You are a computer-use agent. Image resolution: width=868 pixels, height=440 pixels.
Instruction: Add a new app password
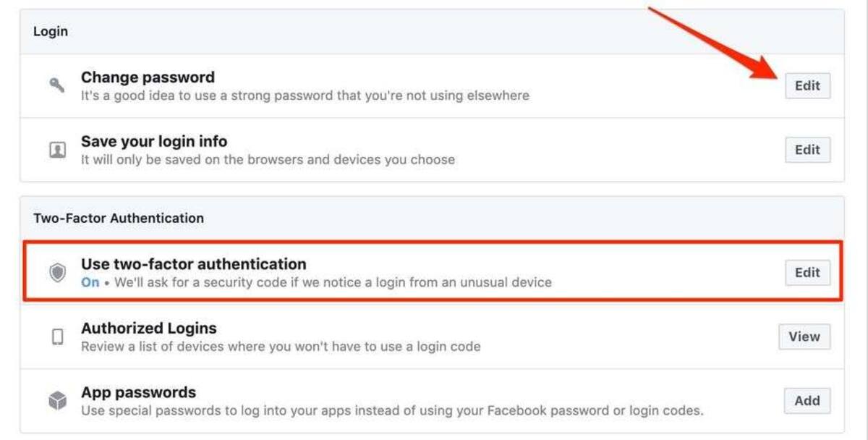(x=807, y=400)
